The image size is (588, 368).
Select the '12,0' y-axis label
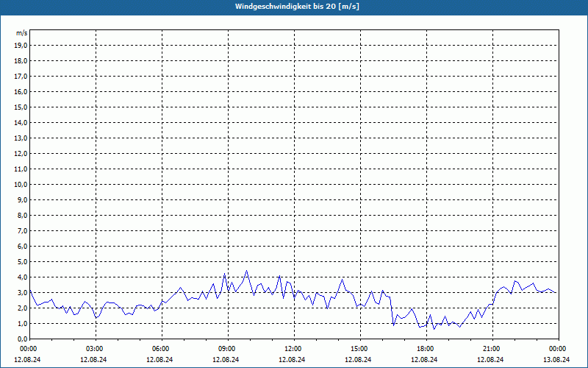(21, 153)
